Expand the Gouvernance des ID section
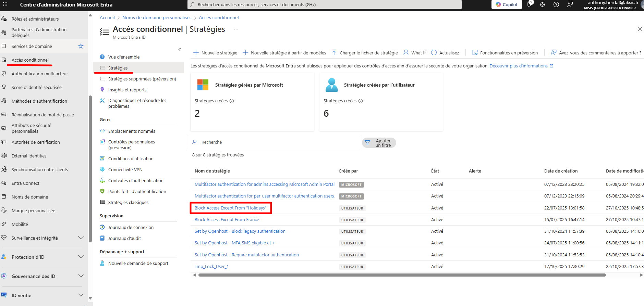 (81, 276)
